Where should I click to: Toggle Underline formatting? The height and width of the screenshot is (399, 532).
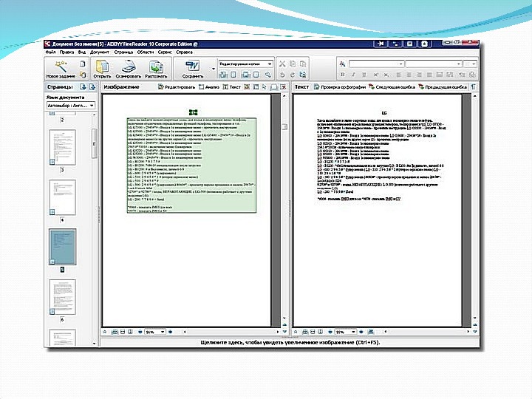point(364,75)
